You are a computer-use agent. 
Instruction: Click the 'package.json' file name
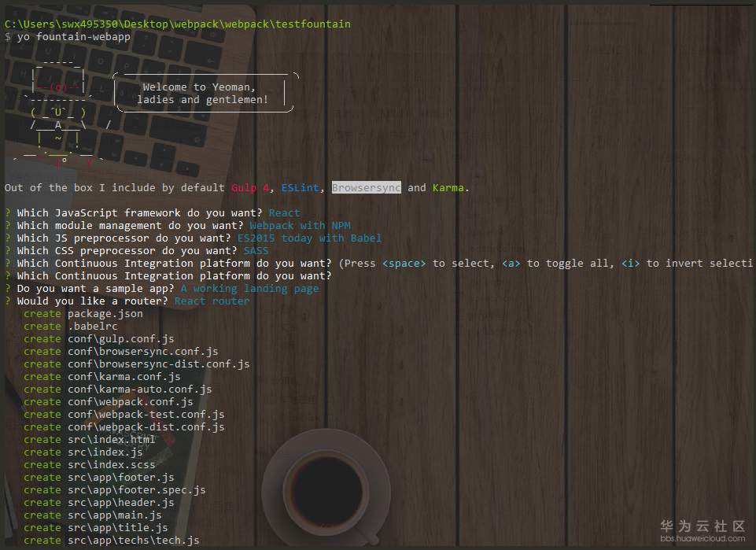click(x=105, y=314)
